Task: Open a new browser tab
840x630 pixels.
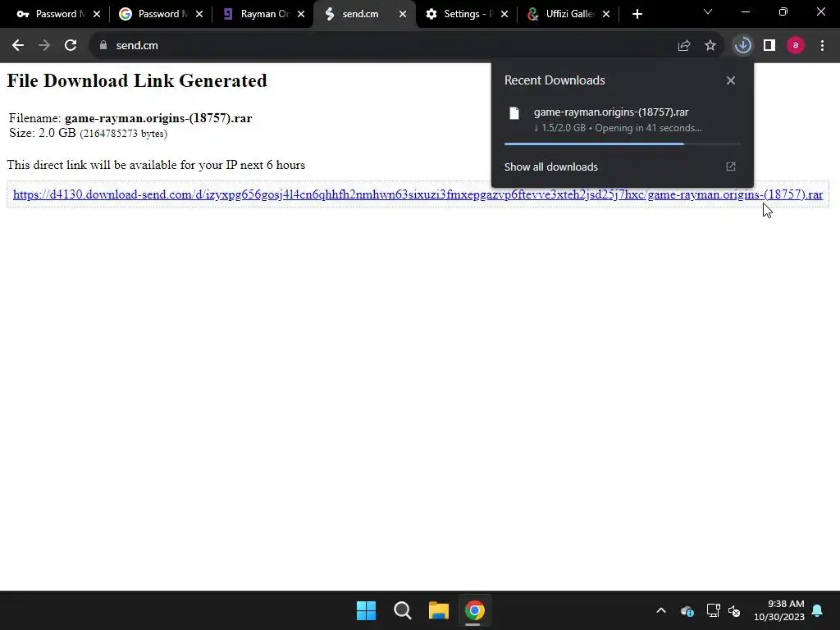Action: pos(637,14)
